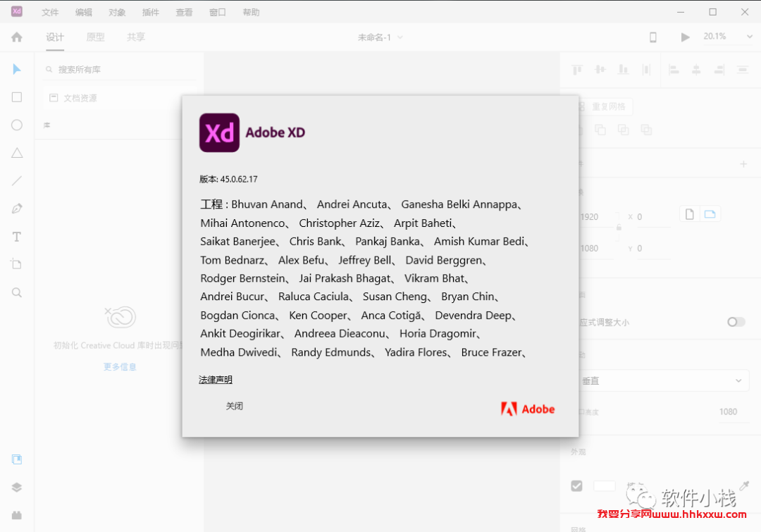Choose the Artboard tool
The height and width of the screenshot is (532, 761).
point(16,264)
